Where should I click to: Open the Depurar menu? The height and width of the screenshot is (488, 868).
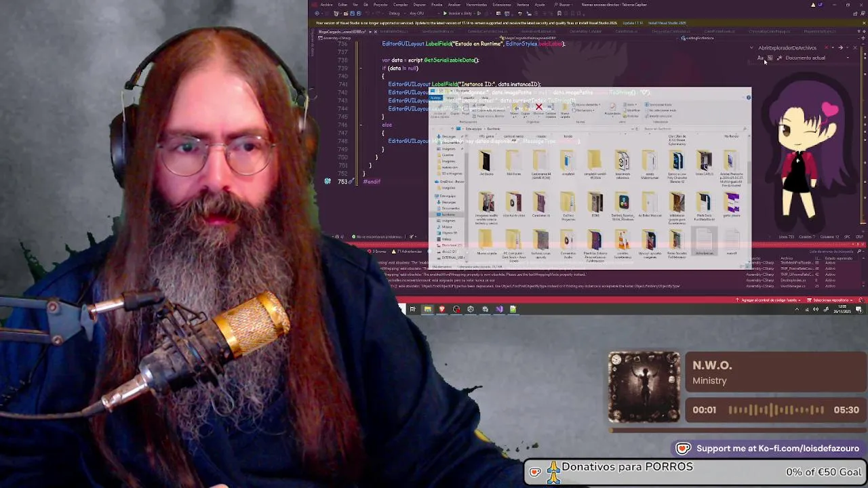click(419, 5)
